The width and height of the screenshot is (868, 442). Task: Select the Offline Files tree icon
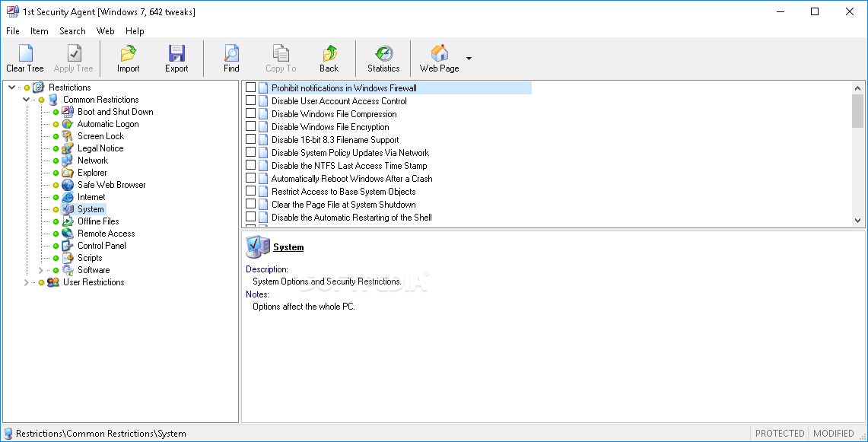pos(68,221)
